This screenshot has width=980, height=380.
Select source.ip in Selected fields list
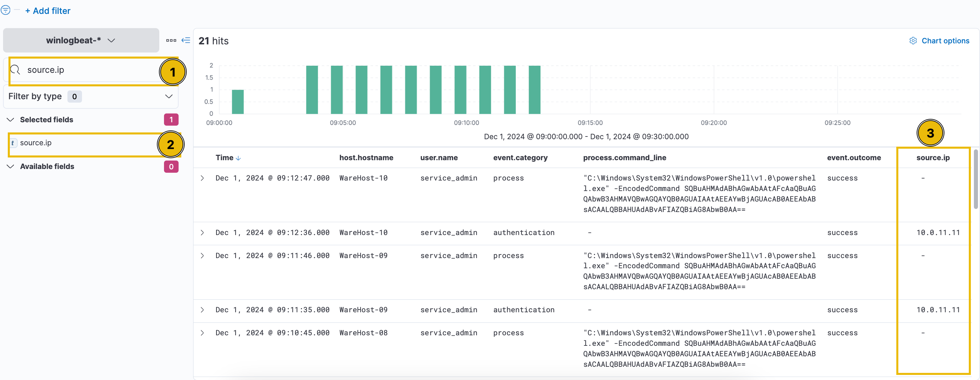[x=36, y=143]
